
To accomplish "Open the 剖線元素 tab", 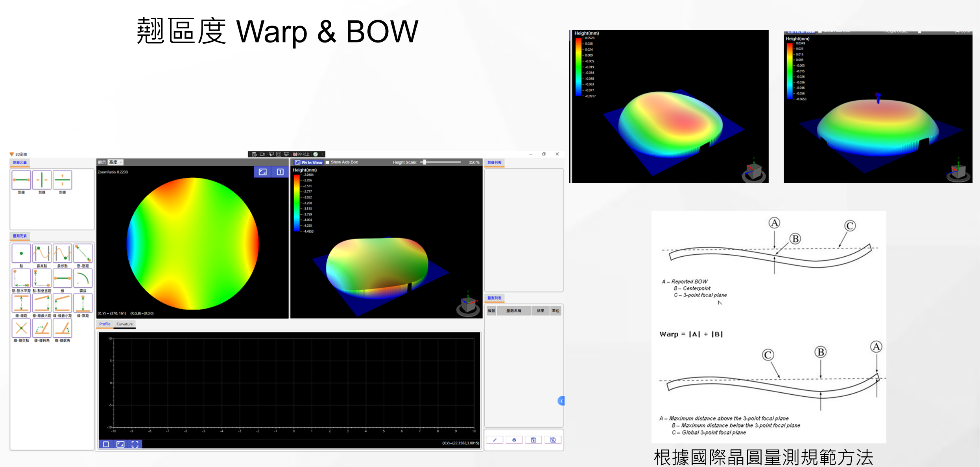I will 20,162.
